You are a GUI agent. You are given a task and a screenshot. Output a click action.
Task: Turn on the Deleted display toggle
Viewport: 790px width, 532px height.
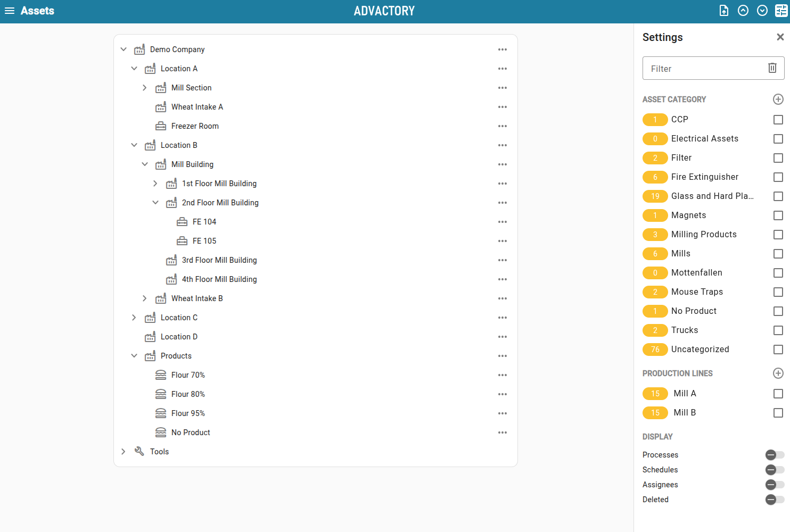tap(775, 500)
